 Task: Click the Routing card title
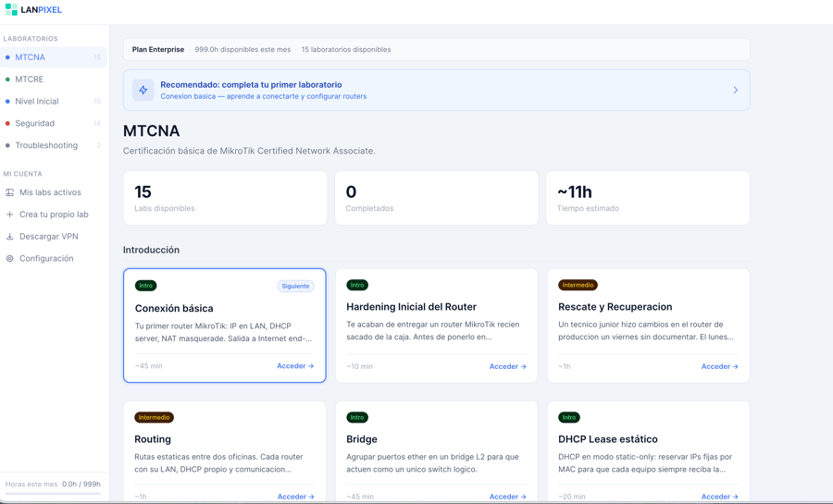pyautogui.click(x=153, y=439)
